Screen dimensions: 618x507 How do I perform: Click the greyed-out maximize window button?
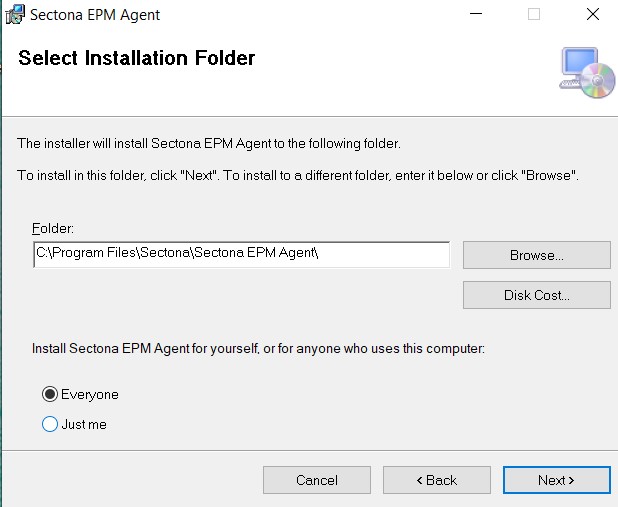click(x=533, y=15)
